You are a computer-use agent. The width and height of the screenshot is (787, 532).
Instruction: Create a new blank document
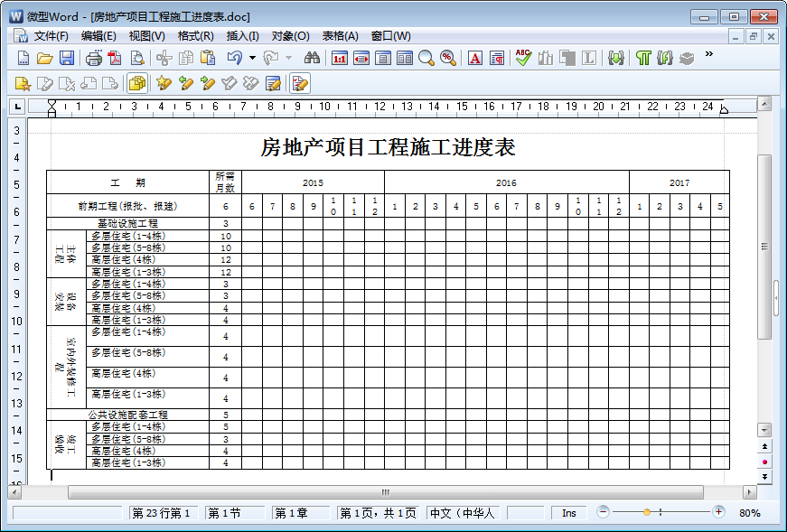click(x=23, y=58)
